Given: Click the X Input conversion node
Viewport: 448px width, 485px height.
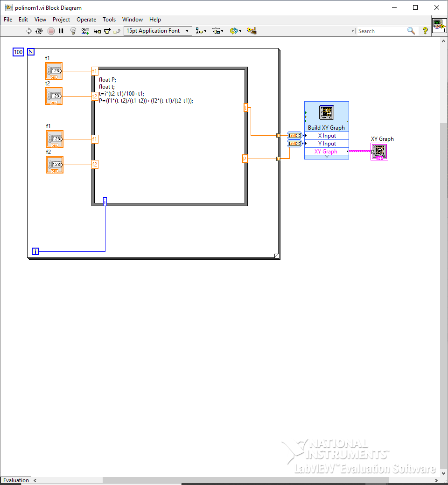Looking at the screenshot, I should click(295, 136).
